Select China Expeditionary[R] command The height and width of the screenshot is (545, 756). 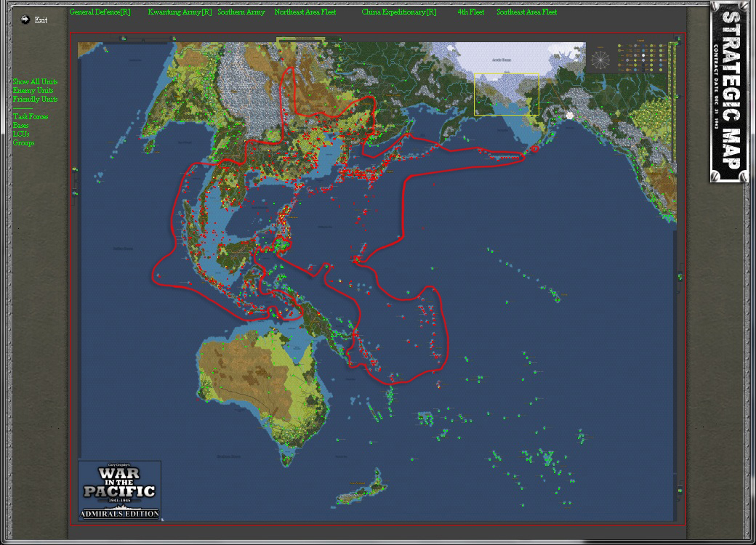[x=399, y=12]
